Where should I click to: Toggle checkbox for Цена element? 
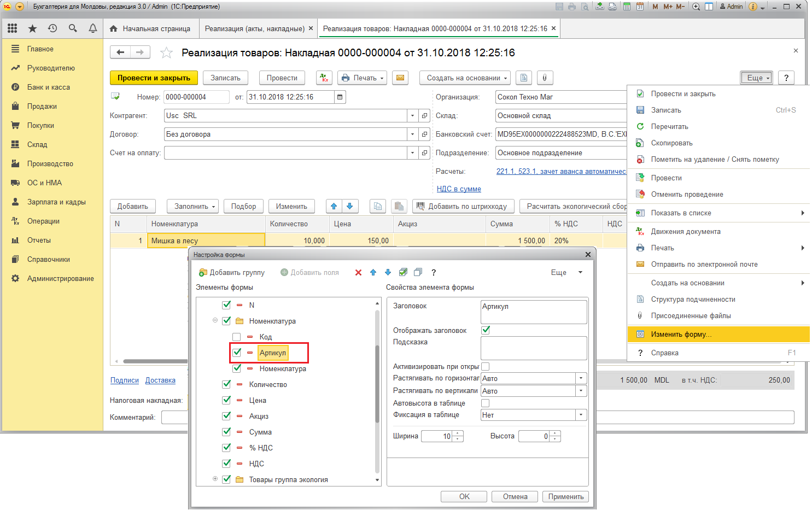pos(226,400)
